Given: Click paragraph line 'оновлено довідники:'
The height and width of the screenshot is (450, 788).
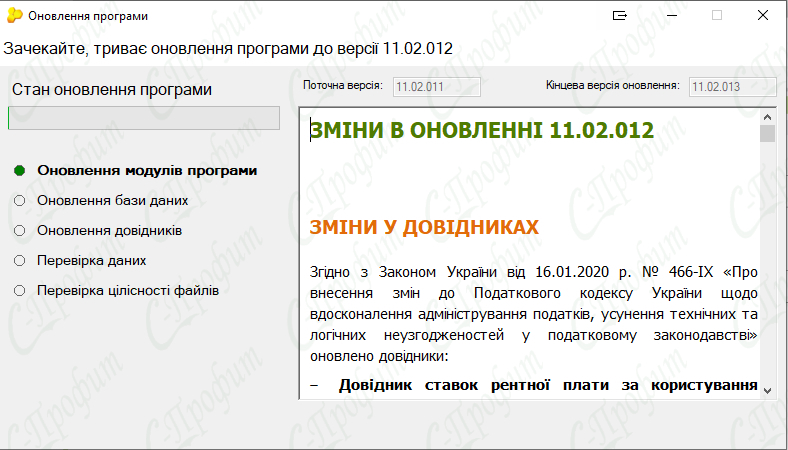Looking at the screenshot, I should (378, 356).
